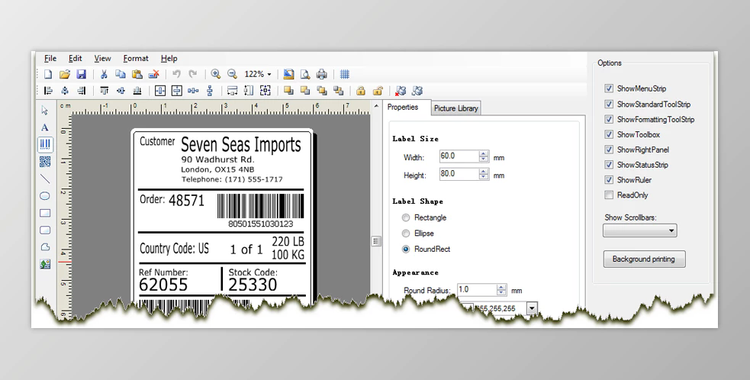The width and height of the screenshot is (750, 380).
Task: Print the label with printer icon
Action: coord(322,74)
